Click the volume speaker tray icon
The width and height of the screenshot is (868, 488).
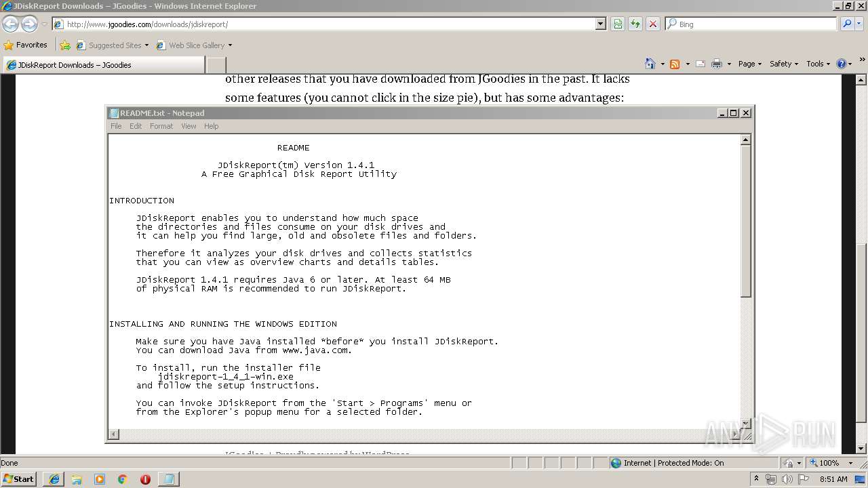tap(787, 479)
